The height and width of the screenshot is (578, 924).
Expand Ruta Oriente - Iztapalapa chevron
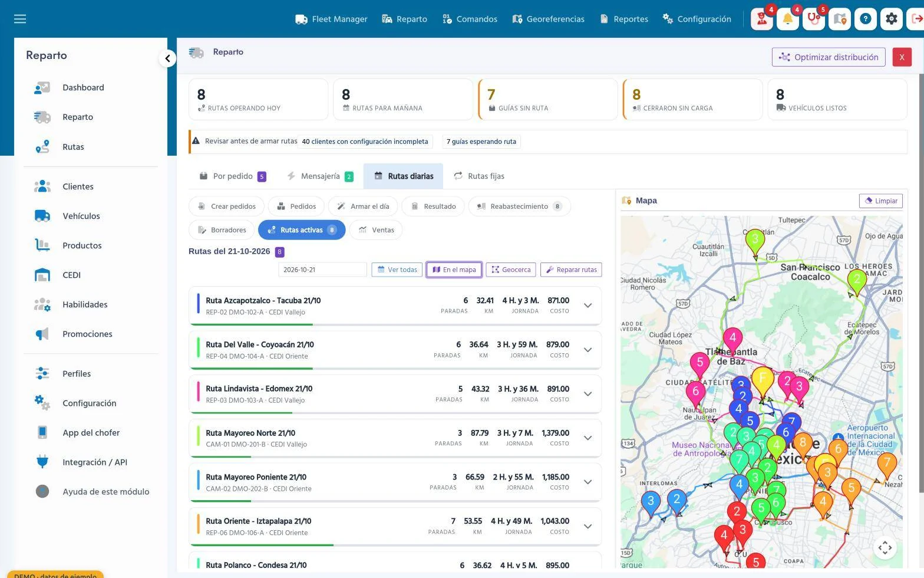coord(588,527)
